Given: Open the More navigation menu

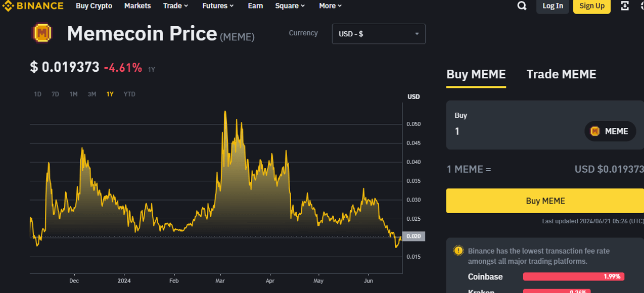Looking at the screenshot, I should tap(330, 6).
